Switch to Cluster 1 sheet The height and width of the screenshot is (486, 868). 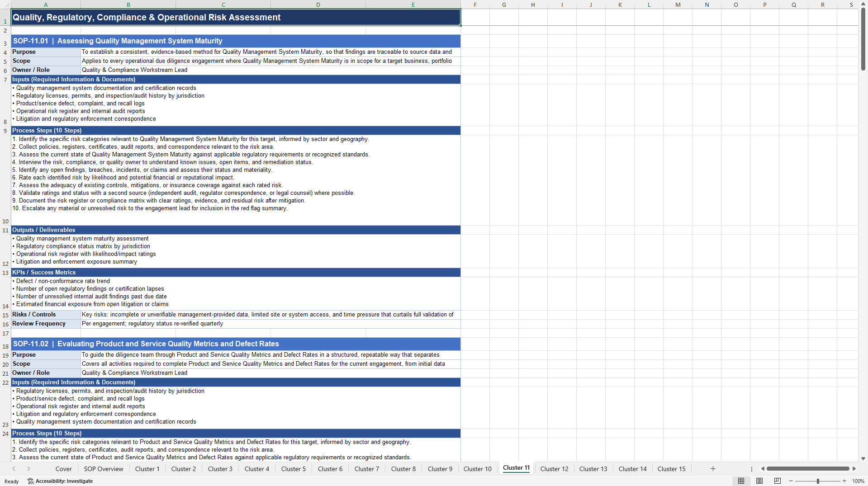click(147, 469)
